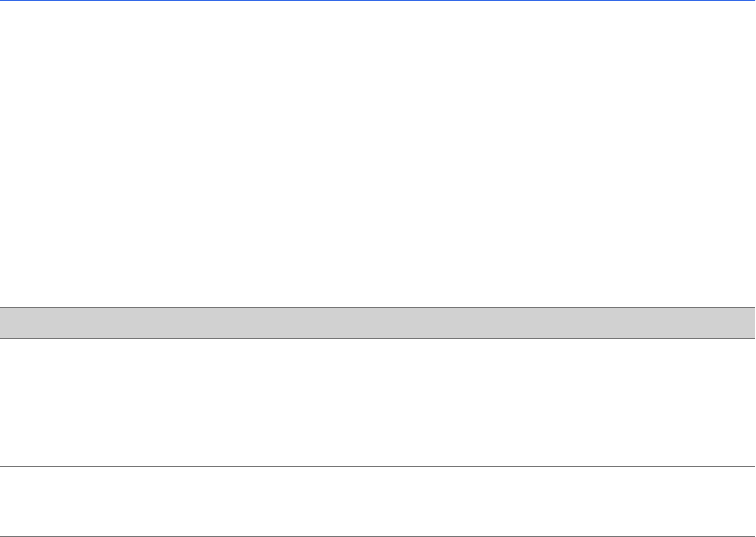Click the bottom-most horizontal divider line
The image size is (756, 537).
(378, 535)
